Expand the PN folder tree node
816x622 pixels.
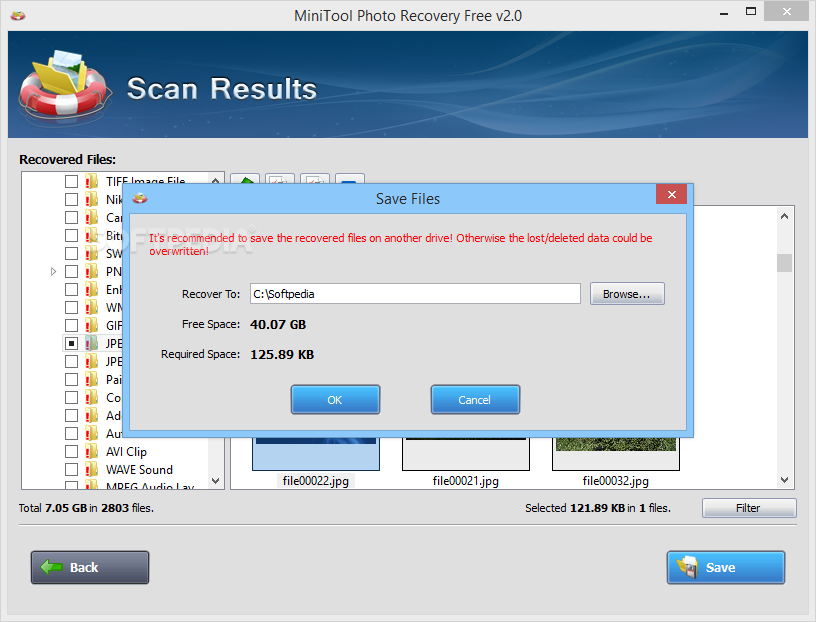point(53,271)
